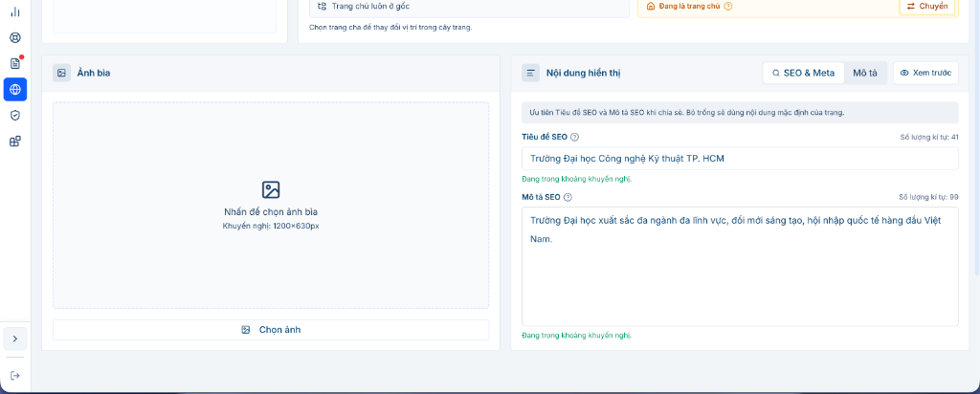The width and height of the screenshot is (980, 394).
Task: Open the lifebuoy support sidebar icon
Action: (x=15, y=37)
